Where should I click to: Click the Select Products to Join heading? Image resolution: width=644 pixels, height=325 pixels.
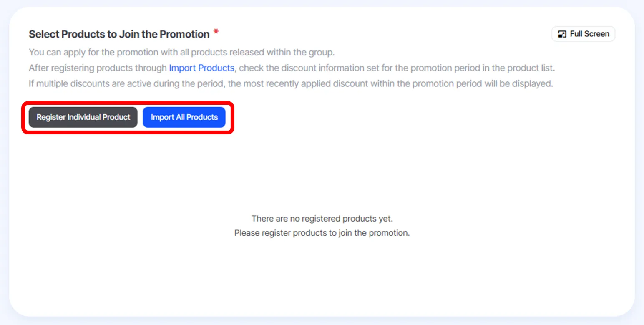coord(119,34)
